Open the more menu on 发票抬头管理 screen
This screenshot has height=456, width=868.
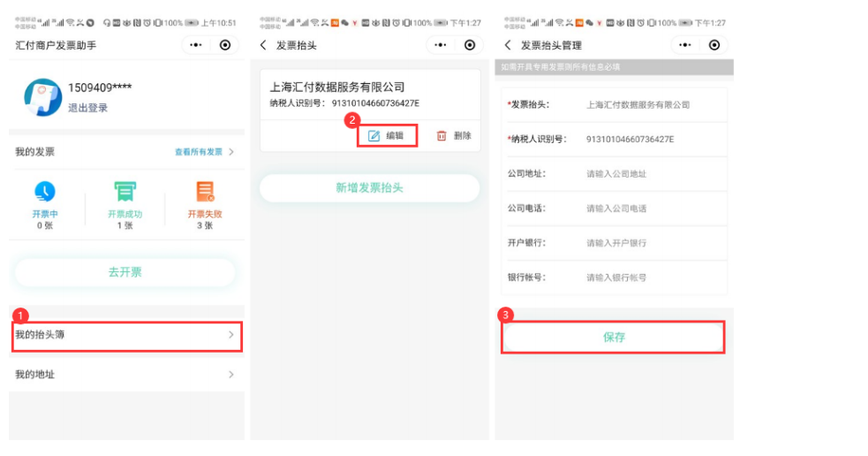pos(685,45)
